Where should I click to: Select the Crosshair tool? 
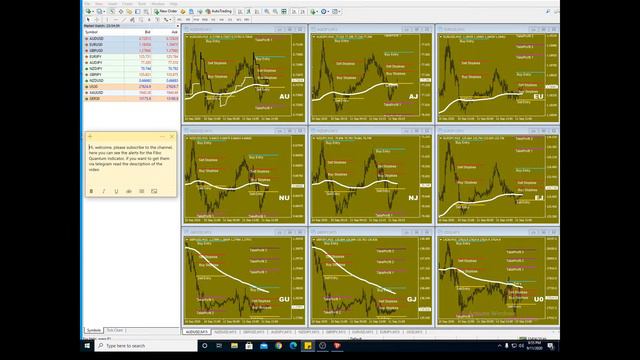[x=97, y=19]
